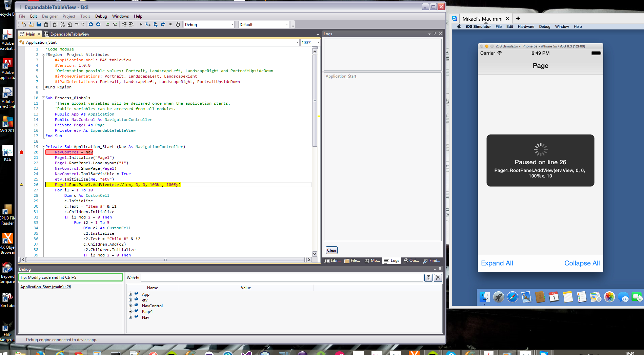Click the Step In debug icon
The height and width of the screenshot is (355, 644).
click(148, 24)
